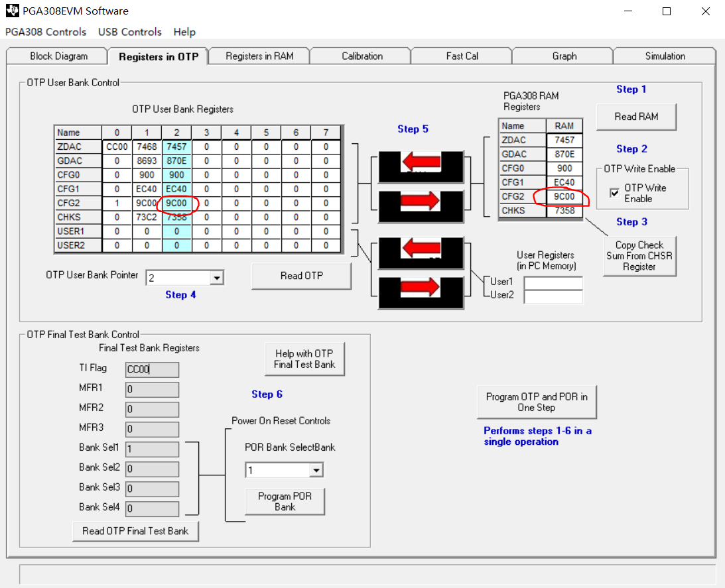The width and height of the screenshot is (725, 588).
Task: Select ZDAC bank 1 cell 7468
Action: pyautogui.click(x=147, y=147)
